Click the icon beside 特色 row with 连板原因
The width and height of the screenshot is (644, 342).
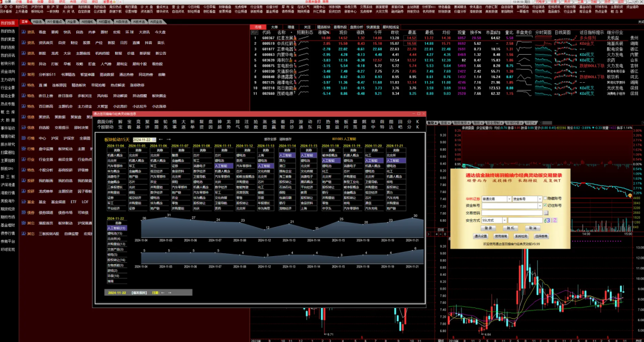coord(24,85)
